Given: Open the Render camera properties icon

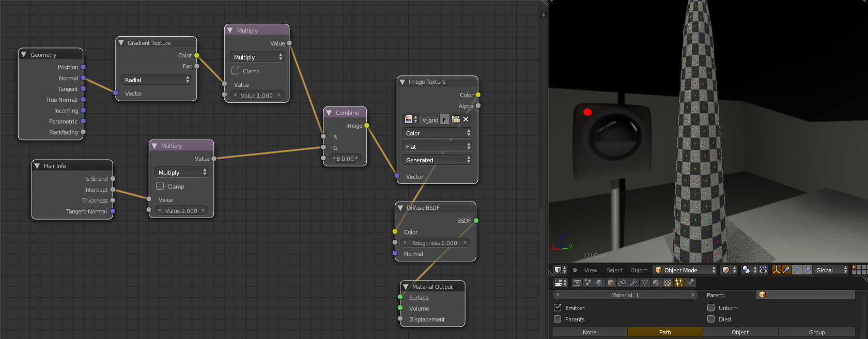Looking at the screenshot, I should tap(577, 283).
